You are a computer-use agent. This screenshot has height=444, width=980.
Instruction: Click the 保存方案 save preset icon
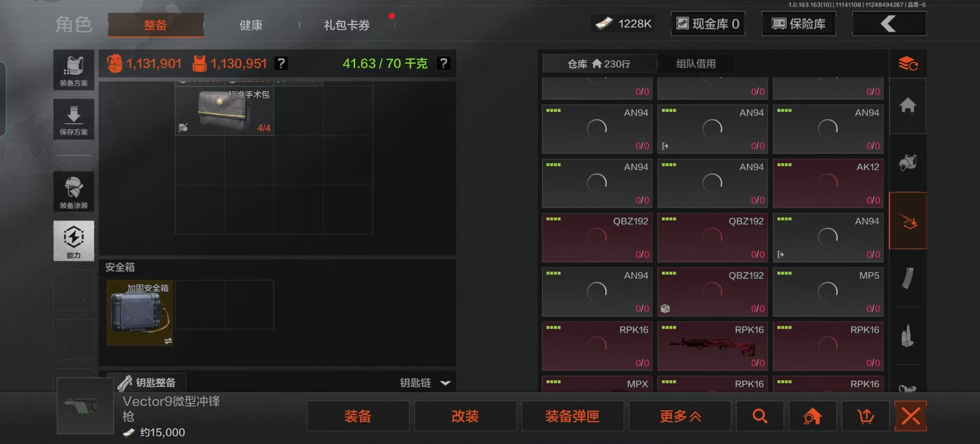[73, 119]
